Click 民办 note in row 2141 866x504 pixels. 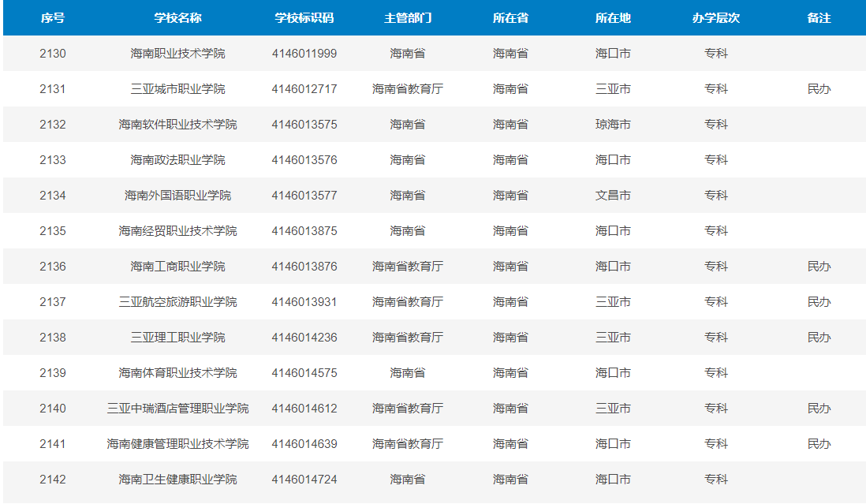pos(819,444)
